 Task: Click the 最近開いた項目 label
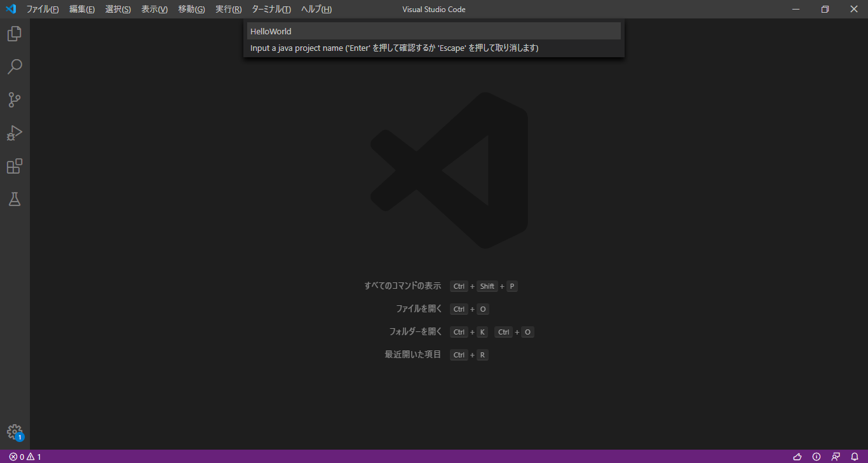pos(413,355)
